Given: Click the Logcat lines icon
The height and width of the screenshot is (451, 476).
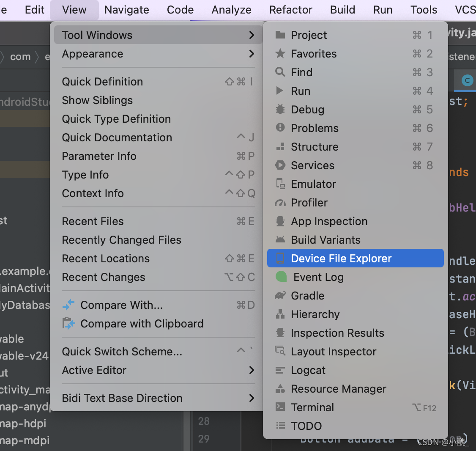Looking at the screenshot, I should click(x=280, y=370).
